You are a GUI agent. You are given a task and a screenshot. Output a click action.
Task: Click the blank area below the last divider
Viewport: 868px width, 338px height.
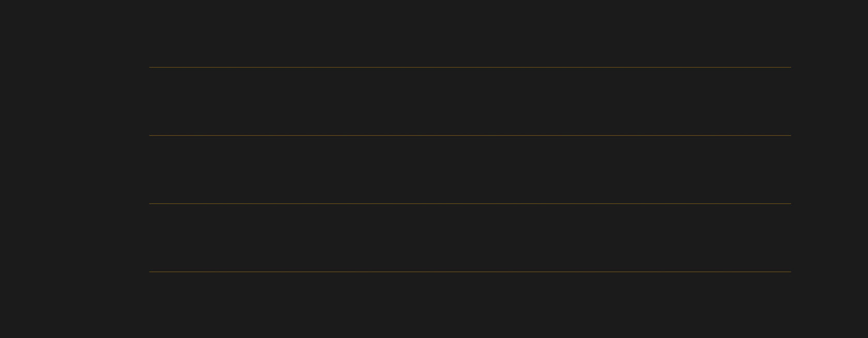click(470, 304)
